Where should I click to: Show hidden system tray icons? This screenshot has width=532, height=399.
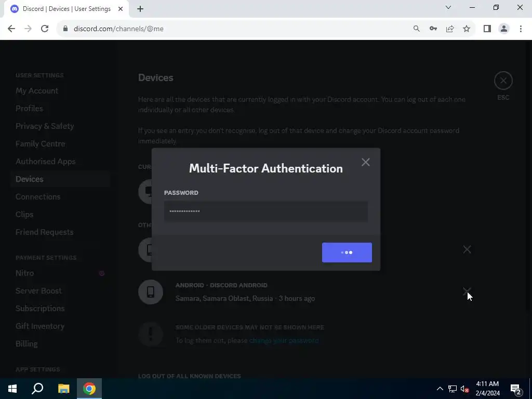pos(440,389)
